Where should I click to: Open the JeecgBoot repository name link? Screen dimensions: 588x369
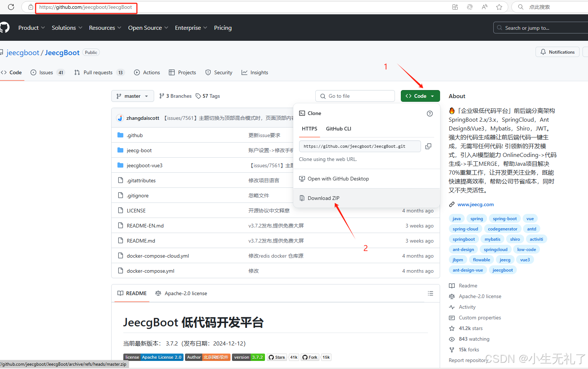[x=62, y=53]
